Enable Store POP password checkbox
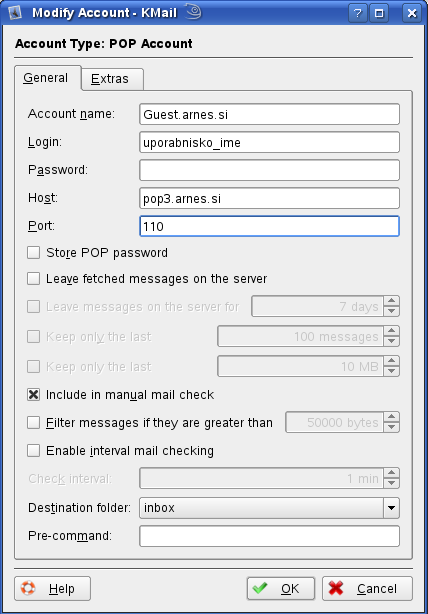 [x=34, y=253]
